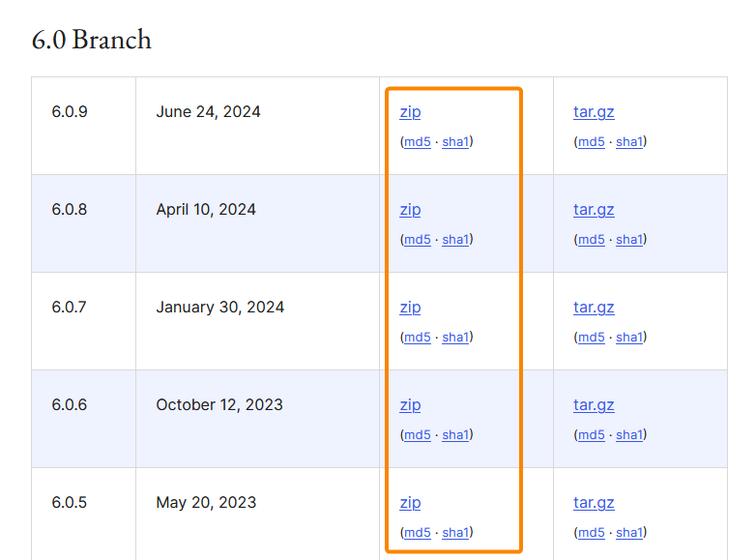Screen dimensions: 756x560
Task: Download the 6.0.8 tar.gz archive
Action: point(594,210)
